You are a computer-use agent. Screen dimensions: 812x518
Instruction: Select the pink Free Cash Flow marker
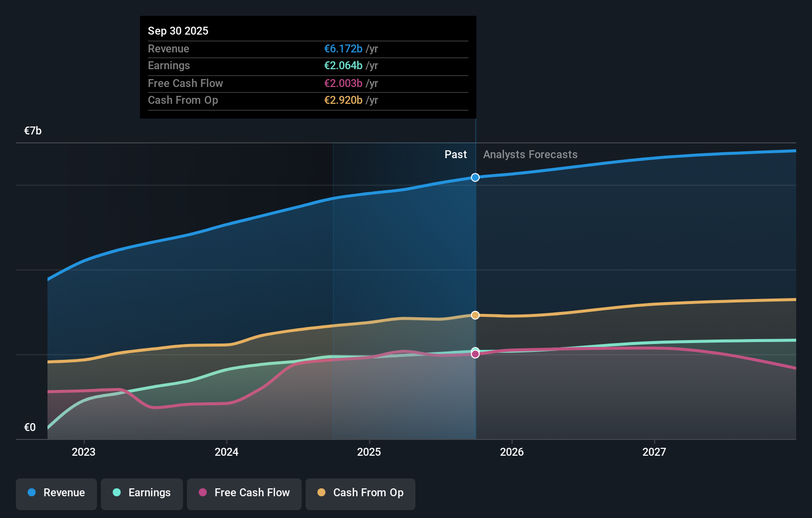pyautogui.click(x=475, y=354)
